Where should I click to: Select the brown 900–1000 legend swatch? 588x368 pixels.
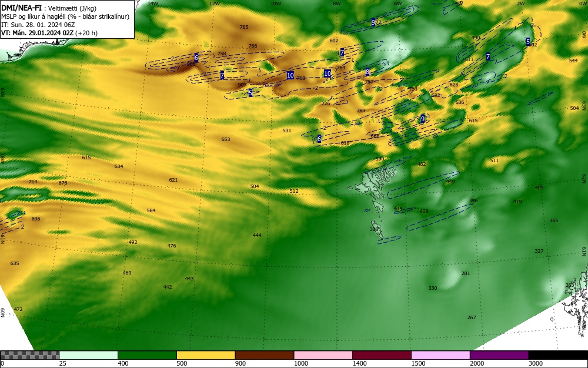[265, 355]
